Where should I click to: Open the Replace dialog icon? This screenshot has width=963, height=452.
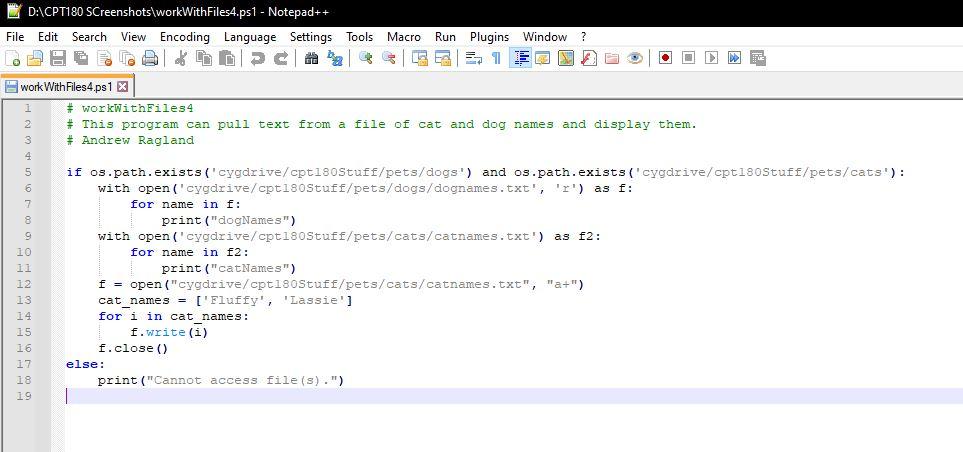point(335,58)
